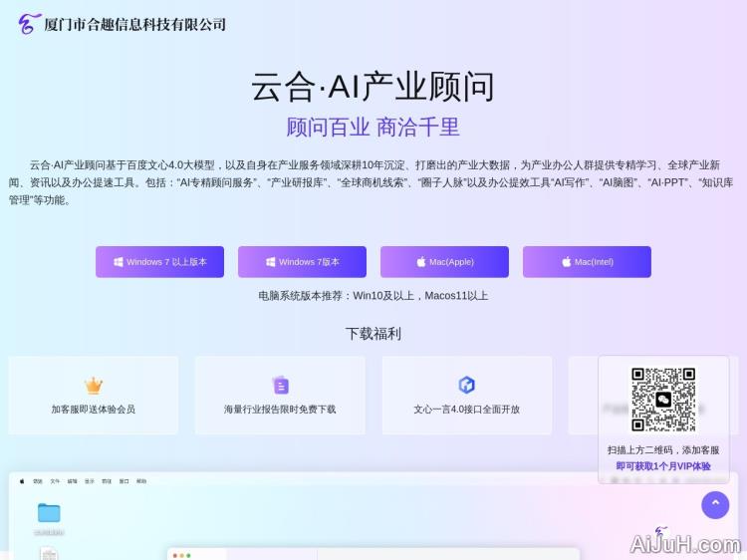Click the WeChat customer service QR code
This screenshot has width=747, height=560.
click(x=663, y=400)
